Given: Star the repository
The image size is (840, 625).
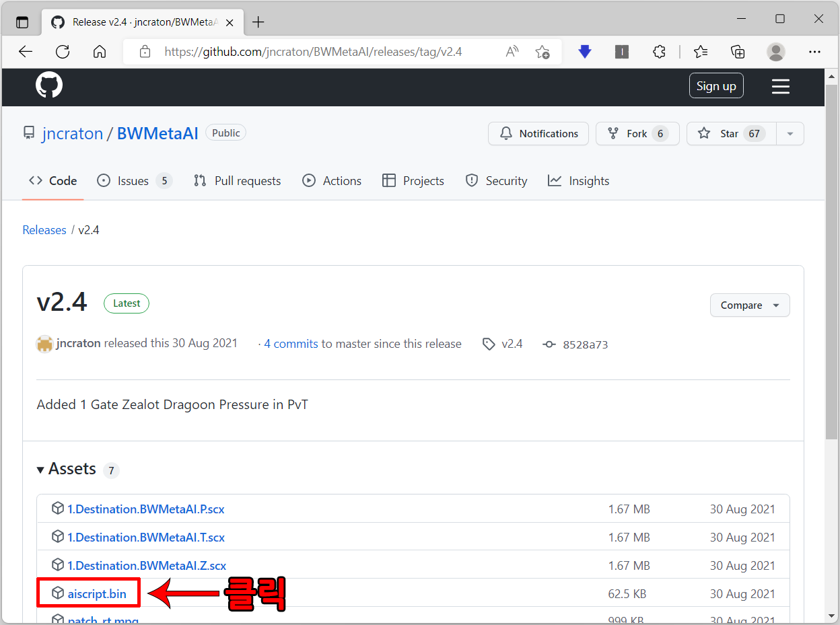Looking at the screenshot, I should click(x=732, y=133).
